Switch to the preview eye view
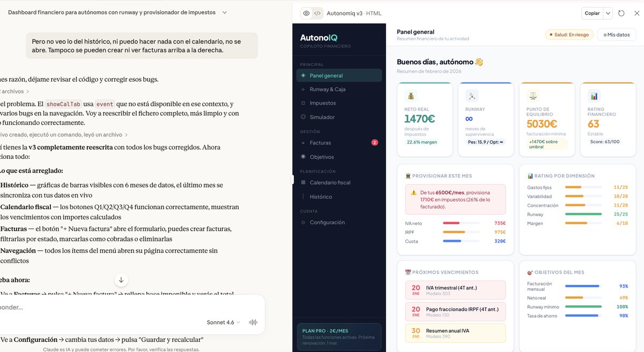 tap(306, 13)
